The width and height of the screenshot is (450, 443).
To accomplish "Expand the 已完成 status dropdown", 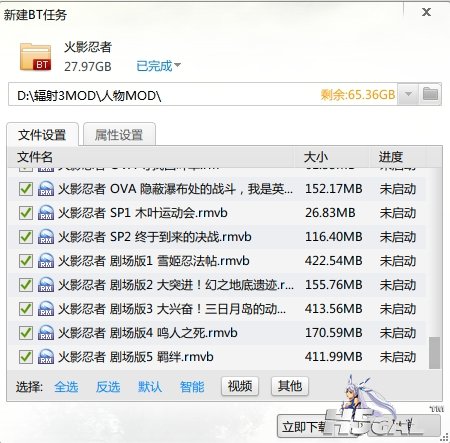I will 158,66.
